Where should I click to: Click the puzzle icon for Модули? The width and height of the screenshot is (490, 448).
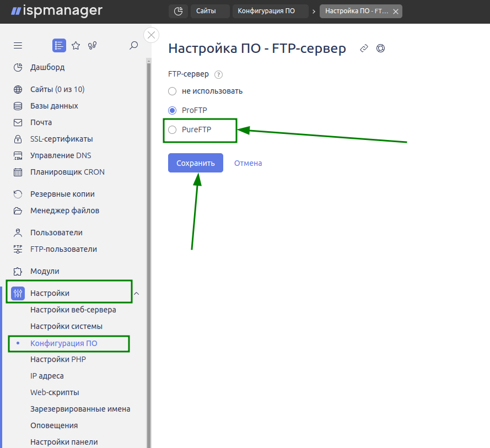(x=18, y=272)
